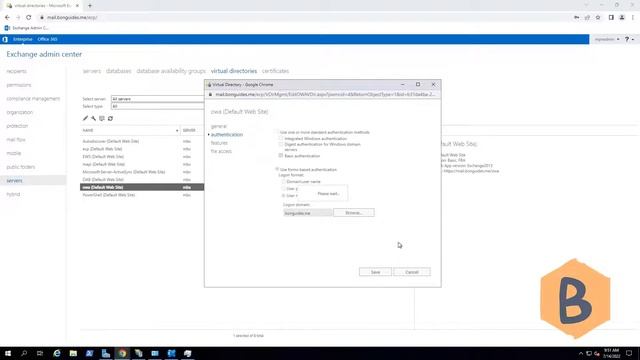The image size is (640, 360).
Task: Select Use forms-based authentication option
Action: pyautogui.click(x=277, y=169)
